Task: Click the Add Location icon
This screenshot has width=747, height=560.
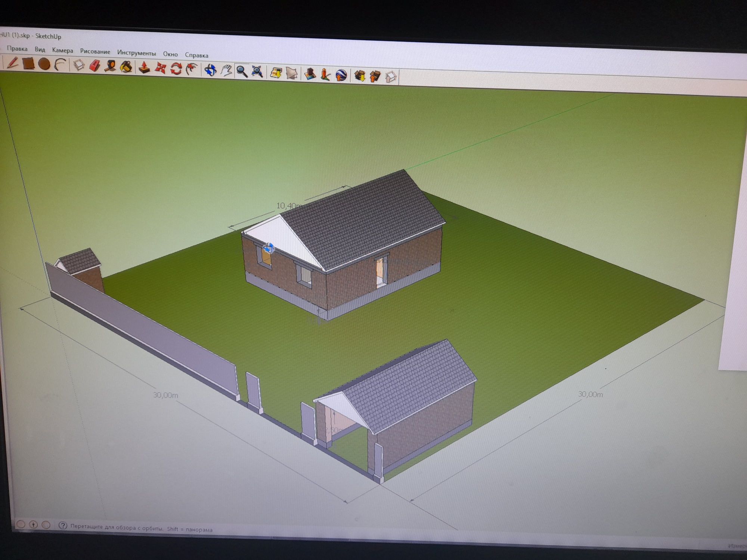Action: (276, 72)
